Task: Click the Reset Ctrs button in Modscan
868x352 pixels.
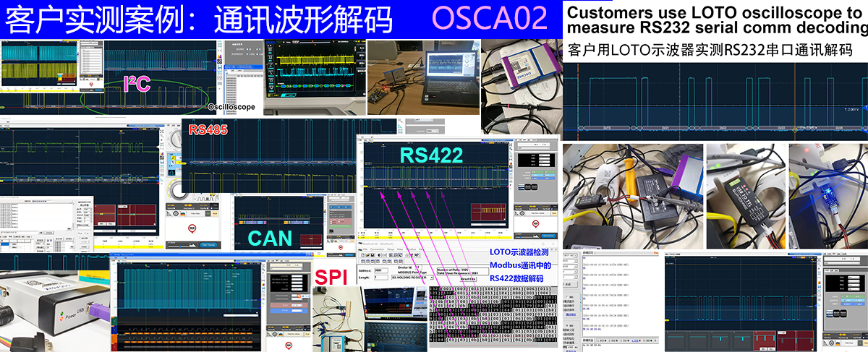Action: [468, 279]
